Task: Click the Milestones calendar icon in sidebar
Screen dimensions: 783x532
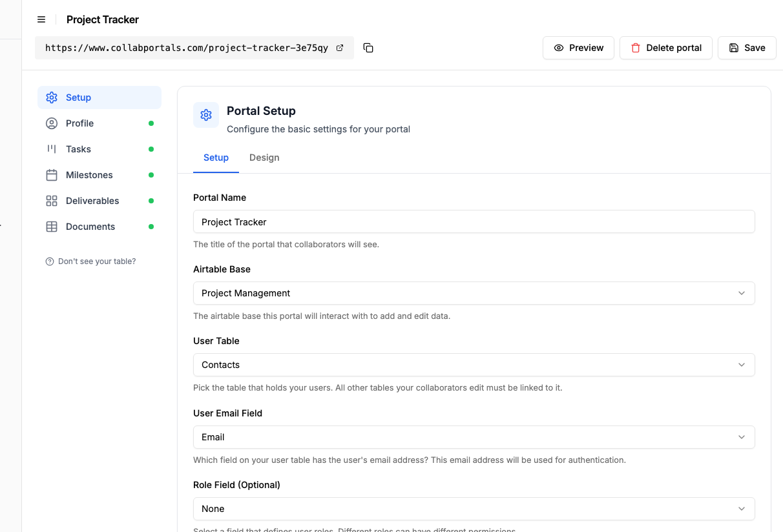Action: tap(52, 175)
